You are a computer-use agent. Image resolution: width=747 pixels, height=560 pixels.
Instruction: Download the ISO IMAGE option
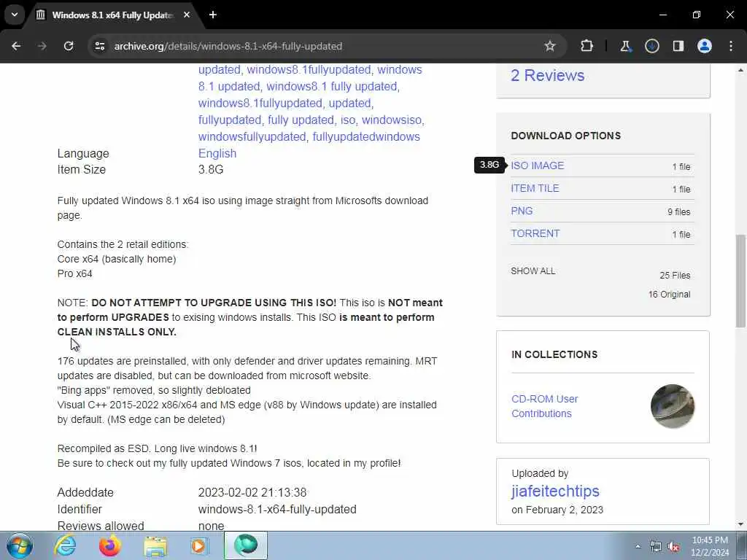[538, 166]
